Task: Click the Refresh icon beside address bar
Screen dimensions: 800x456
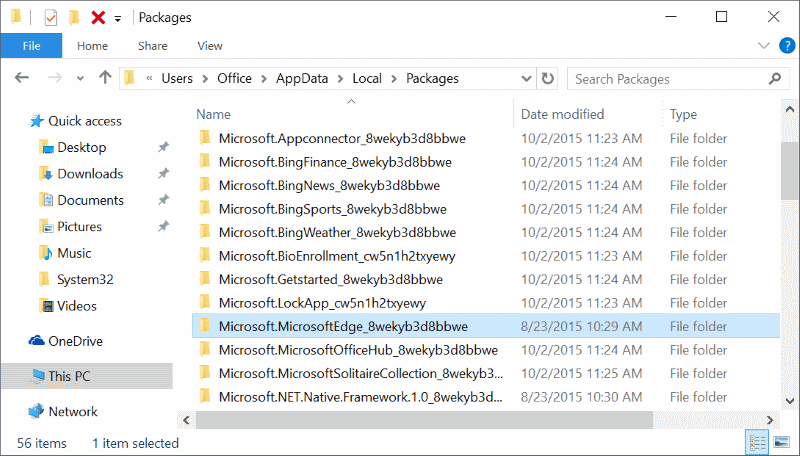Action: click(x=547, y=78)
